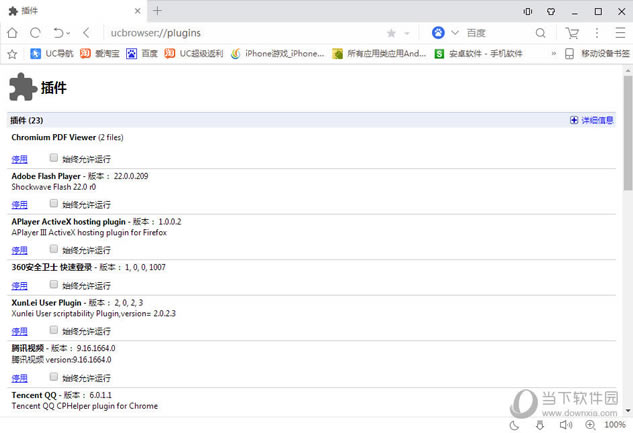Viewport: 633px width, 433px height.
Task: Click the magnifier search icon
Action: tap(541, 33)
